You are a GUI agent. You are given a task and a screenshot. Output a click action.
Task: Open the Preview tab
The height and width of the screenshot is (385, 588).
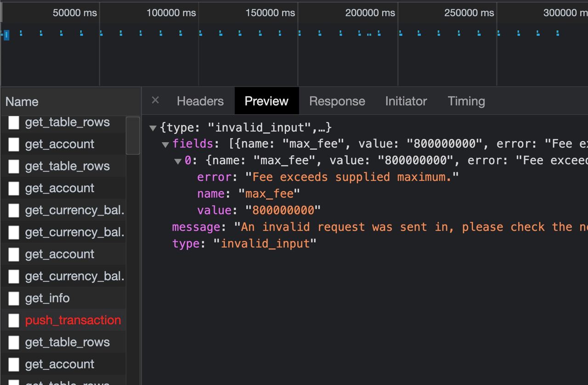click(266, 101)
